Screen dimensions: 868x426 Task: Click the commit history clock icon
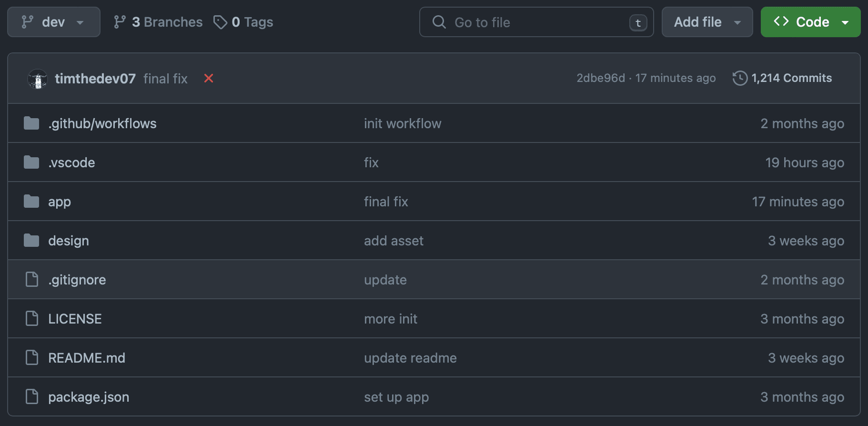click(x=740, y=78)
